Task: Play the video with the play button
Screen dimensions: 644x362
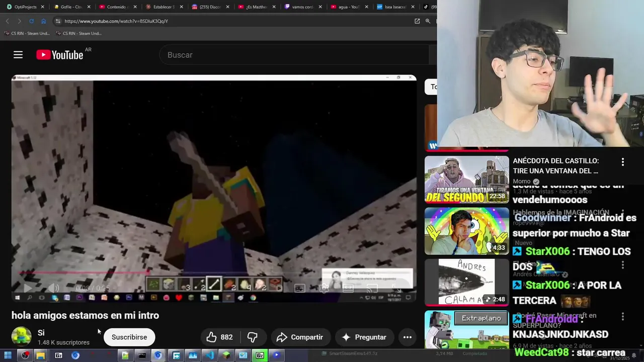Action: (28, 288)
